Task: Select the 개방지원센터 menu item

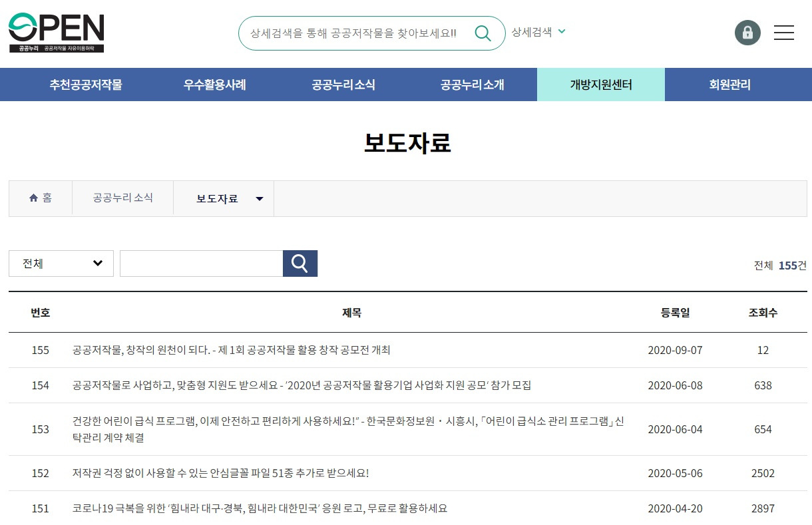Action: [x=600, y=85]
